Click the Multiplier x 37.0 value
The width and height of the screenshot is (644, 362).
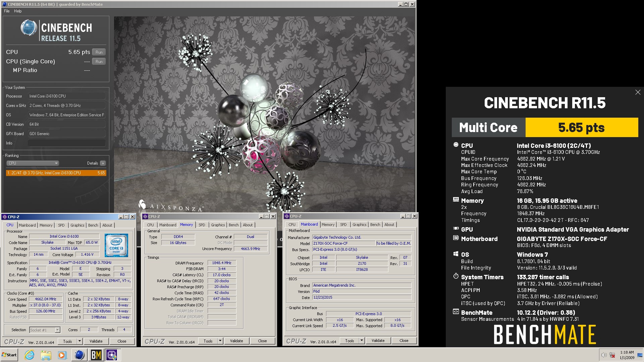pos(46,305)
